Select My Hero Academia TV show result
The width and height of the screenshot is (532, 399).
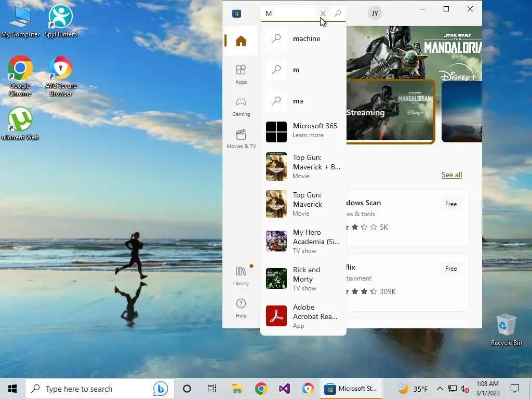(x=303, y=241)
